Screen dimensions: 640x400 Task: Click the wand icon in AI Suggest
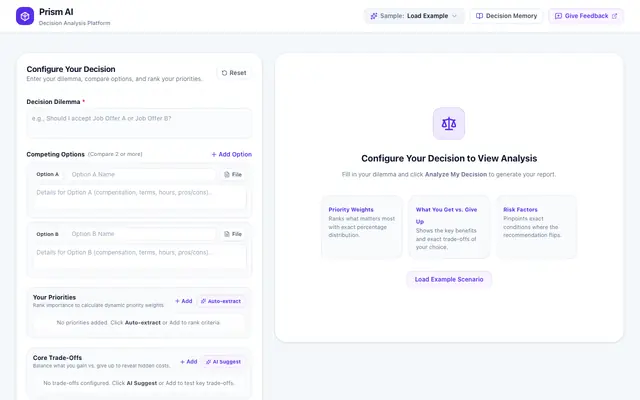(x=208, y=362)
